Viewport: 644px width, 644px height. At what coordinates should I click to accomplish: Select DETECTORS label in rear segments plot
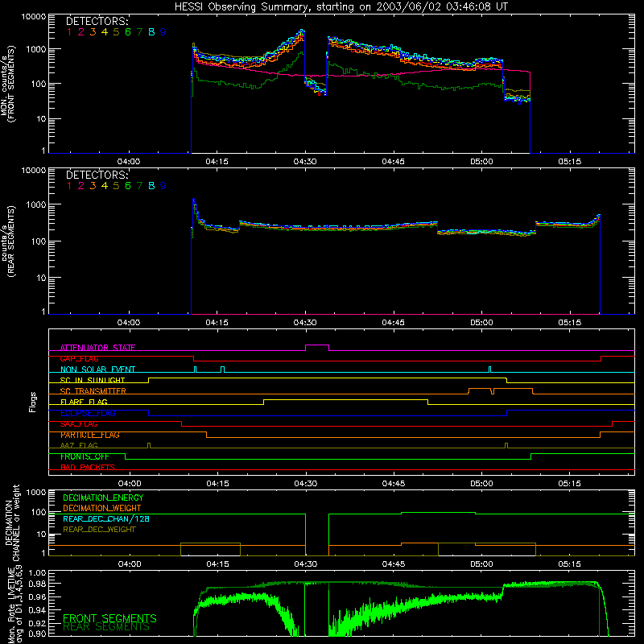97,175
